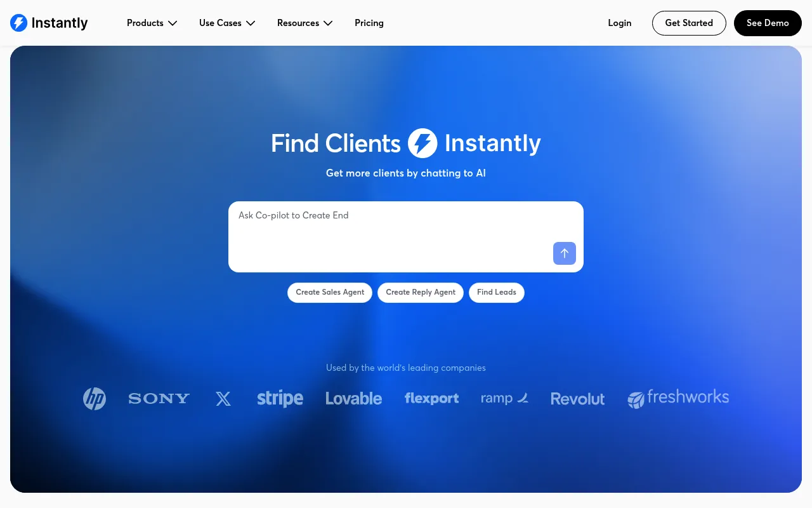
Task: Click "Get more clients by chatting to AI"
Action: pyautogui.click(x=406, y=173)
